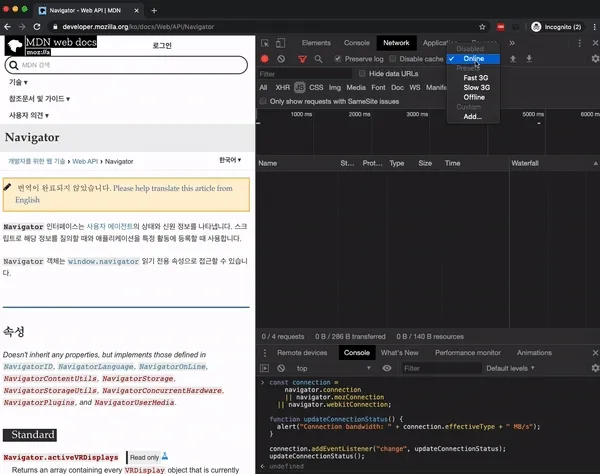Switch to the Elements tab
This screenshot has width=600, height=474.
316,43
